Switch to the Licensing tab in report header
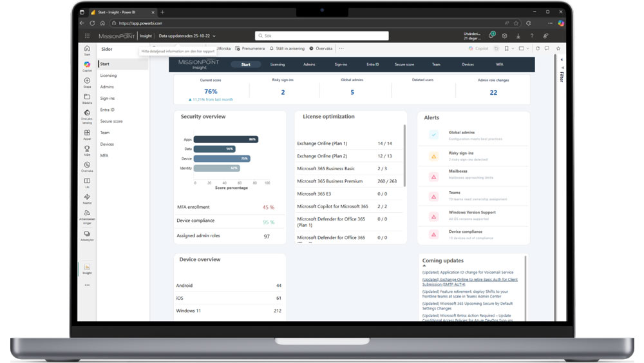 (x=278, y=64)
